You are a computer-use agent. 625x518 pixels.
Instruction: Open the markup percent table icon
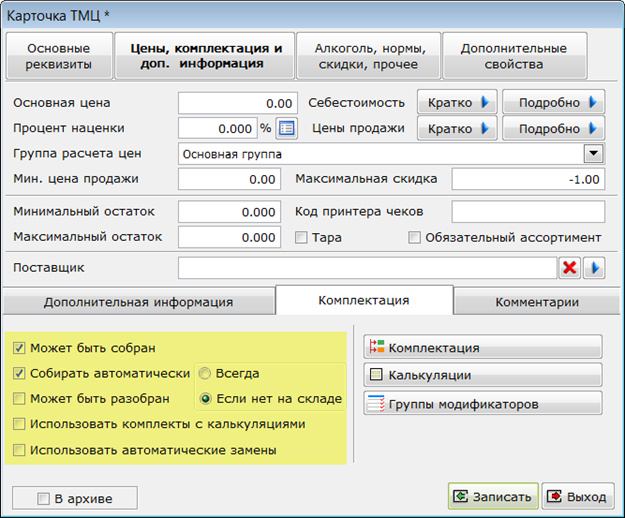(286, 128)
